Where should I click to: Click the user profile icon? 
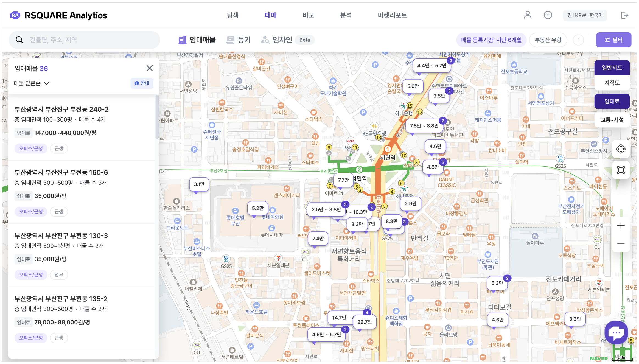coord(527,15)
